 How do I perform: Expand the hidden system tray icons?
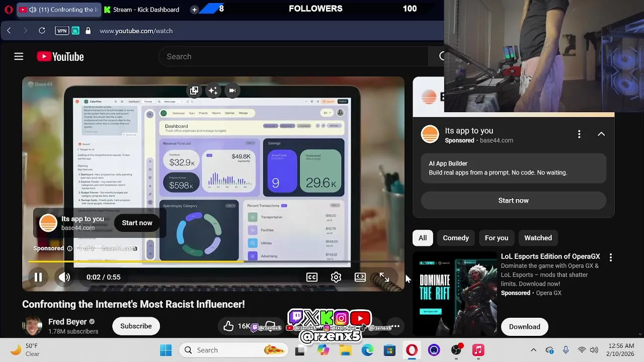point(534,350)
